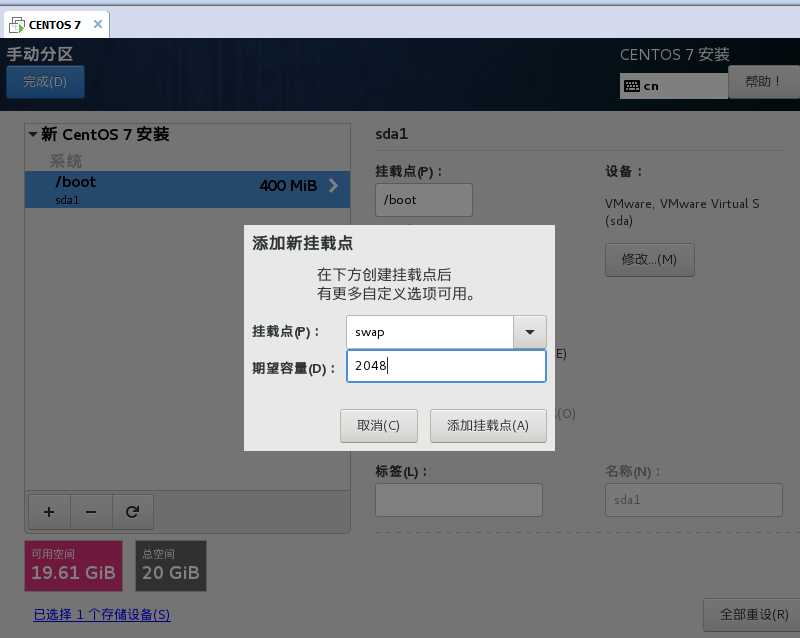
Task: Click the 手动分区 page title
Action: pos(39,54)
